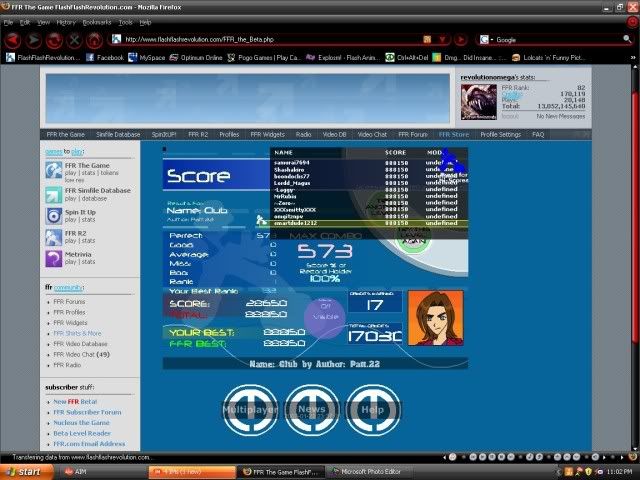Viewport: 640px width, 480px height.
Task: Click the Windows Start button
Action: click(x=22, y=471)
